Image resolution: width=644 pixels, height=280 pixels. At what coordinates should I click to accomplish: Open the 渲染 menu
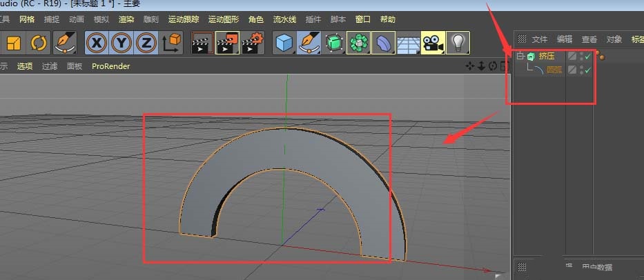126,19
